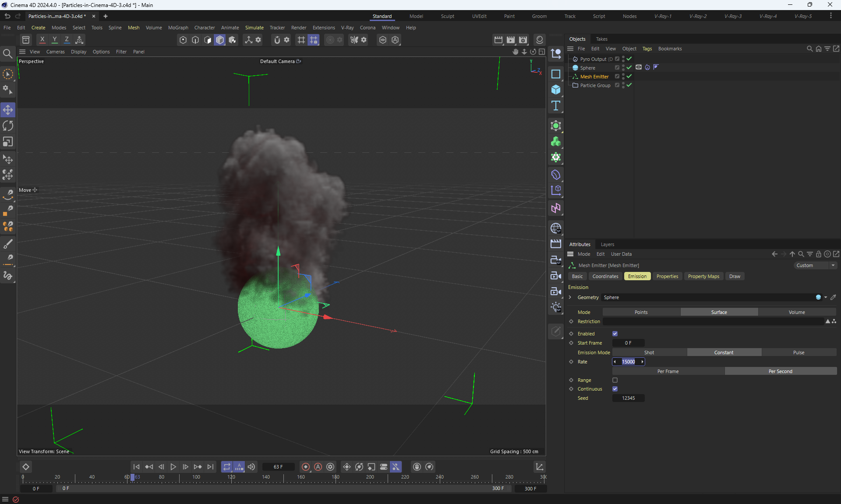The width and height of the screenshot is (841, 504).
Task: Switch to the Properties tab
Action: 667,276
